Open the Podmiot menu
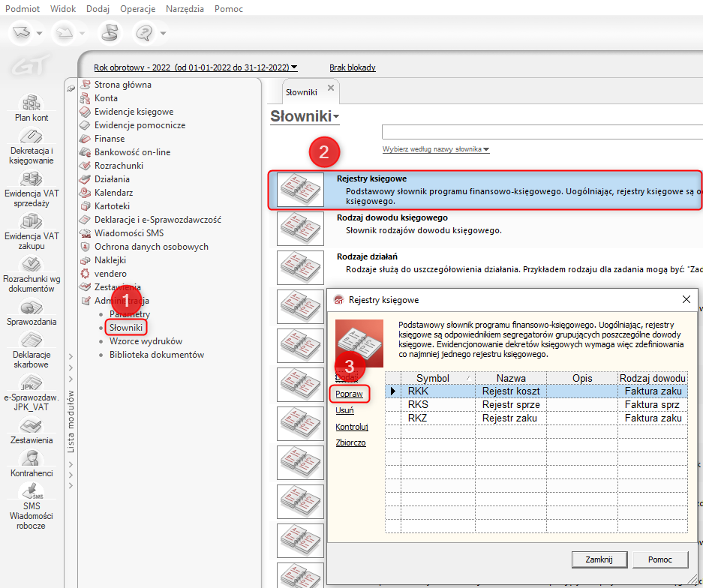 [x=23, y=8]
